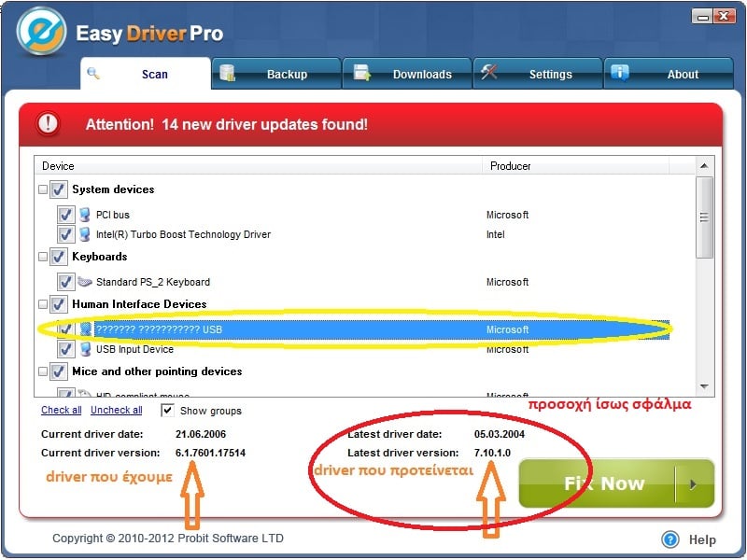Screen dimensions: 747x560
Task: Click the red Attention exclamation icon
Action: coord(48,123)
